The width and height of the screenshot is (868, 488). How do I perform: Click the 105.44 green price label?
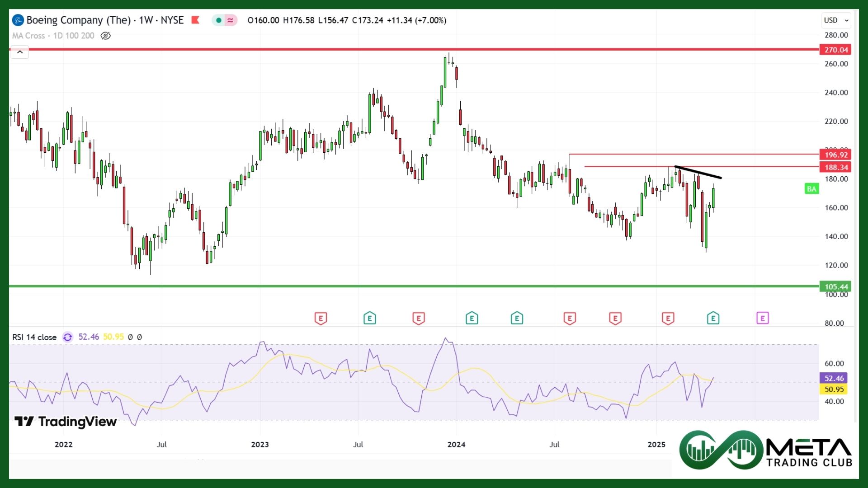pyautogui.click(x=835, y=286)
